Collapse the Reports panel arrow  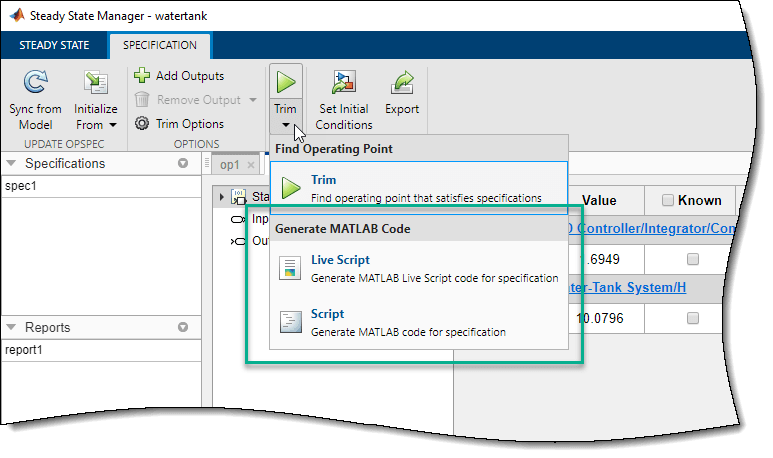[182, 327]
